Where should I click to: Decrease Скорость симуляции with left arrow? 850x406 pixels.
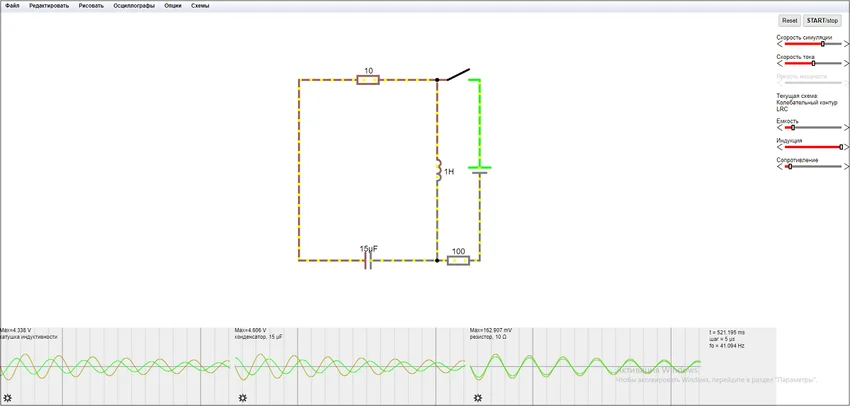pos(780,44)
